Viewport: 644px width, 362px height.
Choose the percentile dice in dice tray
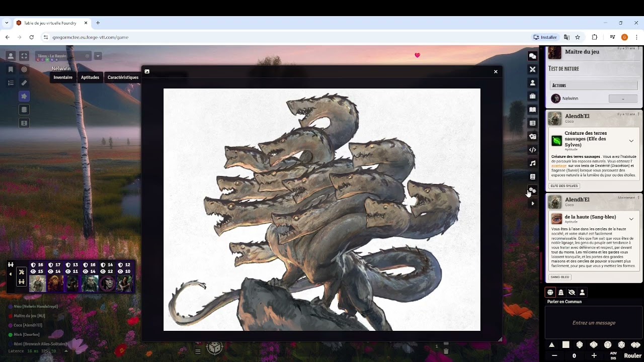coord(635,345)
